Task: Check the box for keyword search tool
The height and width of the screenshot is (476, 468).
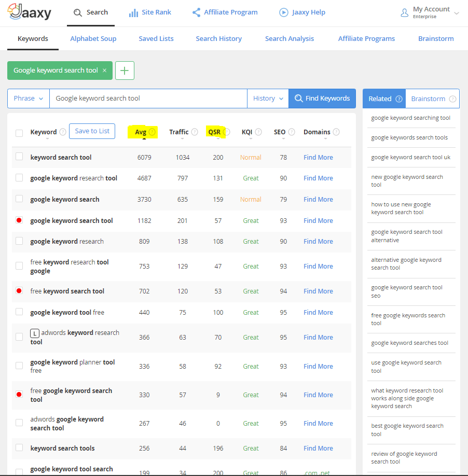Action: click(19, 157)
